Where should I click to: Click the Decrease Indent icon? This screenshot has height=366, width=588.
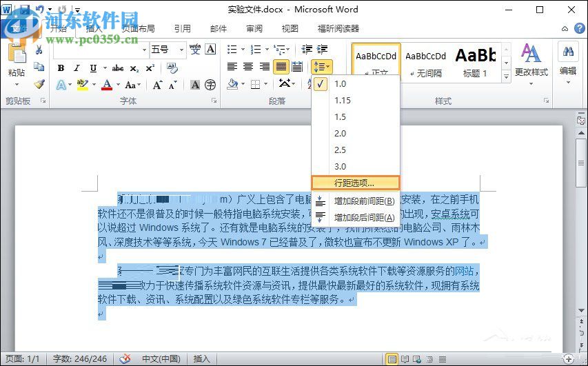click(x=307, y=49)
